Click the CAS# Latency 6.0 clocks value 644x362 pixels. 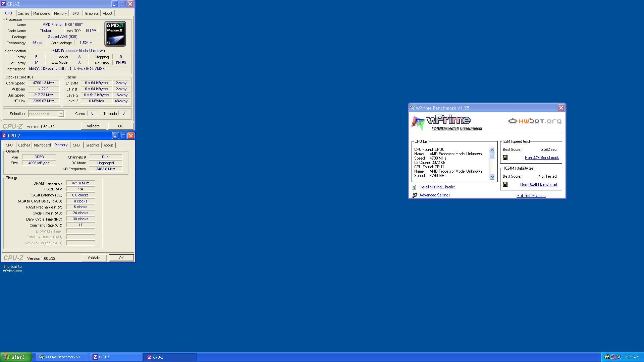click(x=80, y=195)
